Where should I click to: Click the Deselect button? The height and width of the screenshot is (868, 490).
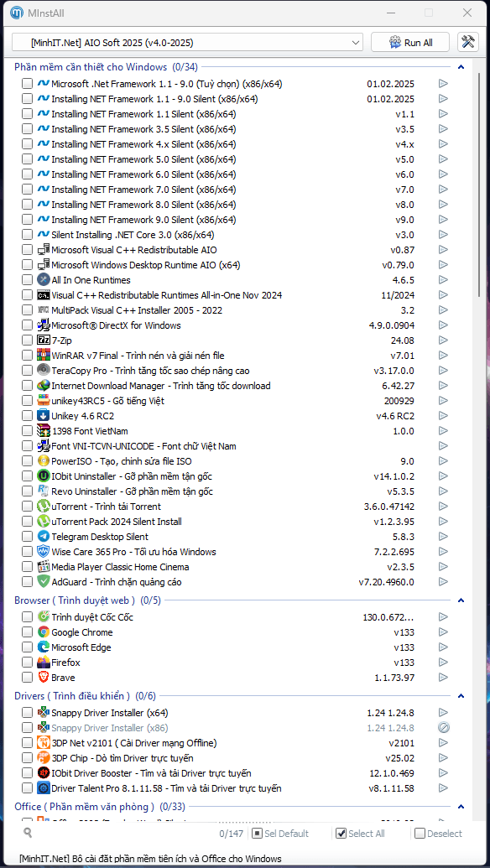pos(439,833)
